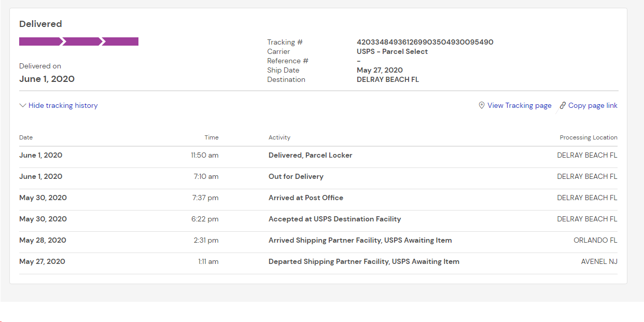
Task: Click the Processing Location column header
Action: click(x=589, y=137)
